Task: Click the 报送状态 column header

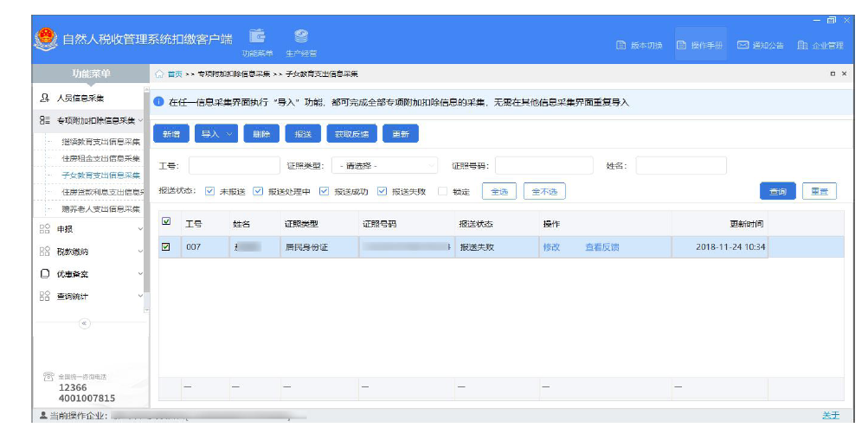Action: (x=476, y=224)
